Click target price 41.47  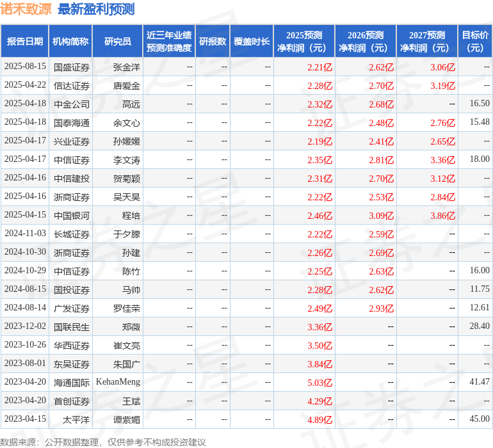480,381
